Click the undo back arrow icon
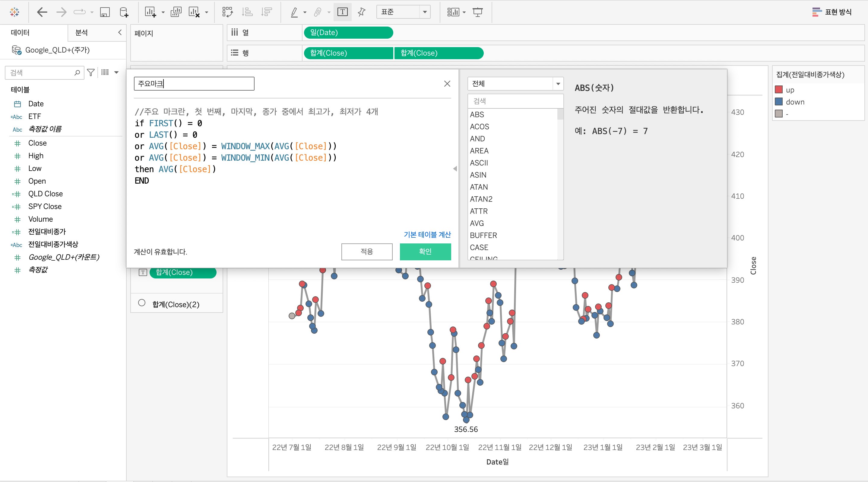Screen dimensions: 868x482 click(42, 12)
